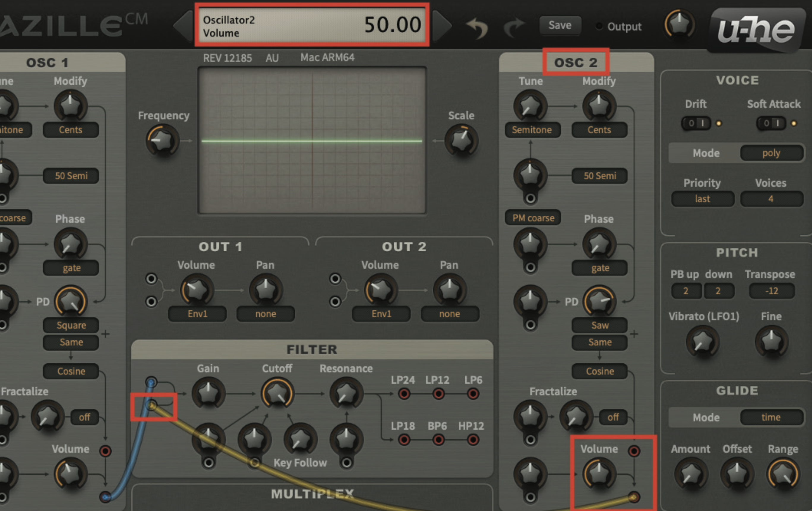The height and width of the screenshot is (511, 812).
Task: Adjust the filter Key Follow knob
Action: pyautogui.click(x=300, y=439)
